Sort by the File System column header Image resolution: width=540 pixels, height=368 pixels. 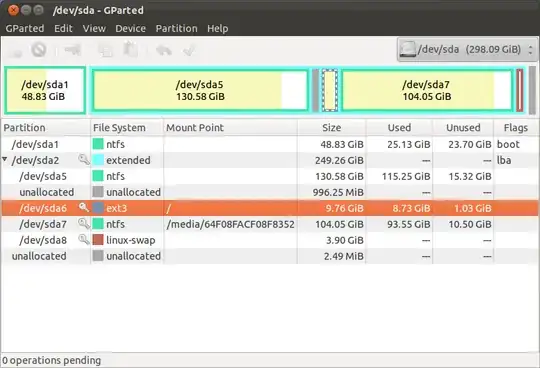127,128
